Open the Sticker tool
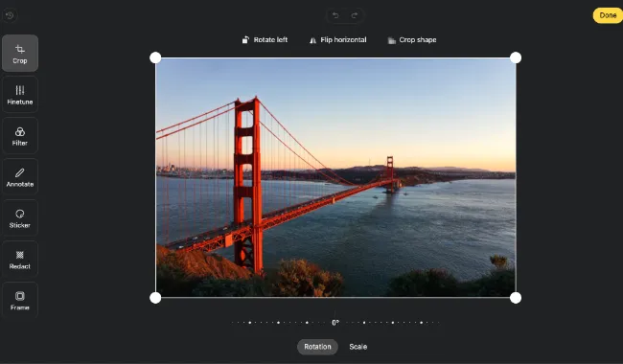623x364 pixels. click(x=20, y=218)
